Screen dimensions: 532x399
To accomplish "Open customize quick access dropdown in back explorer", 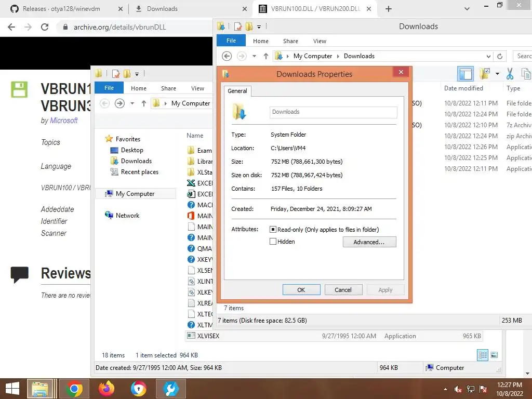I will (137, 74).
